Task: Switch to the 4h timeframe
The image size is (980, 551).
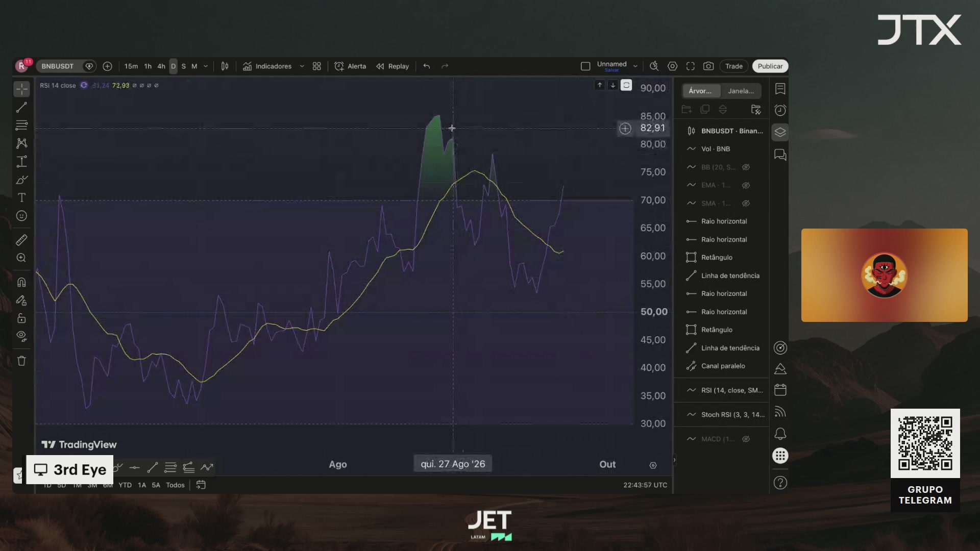Action: point(161,66)
